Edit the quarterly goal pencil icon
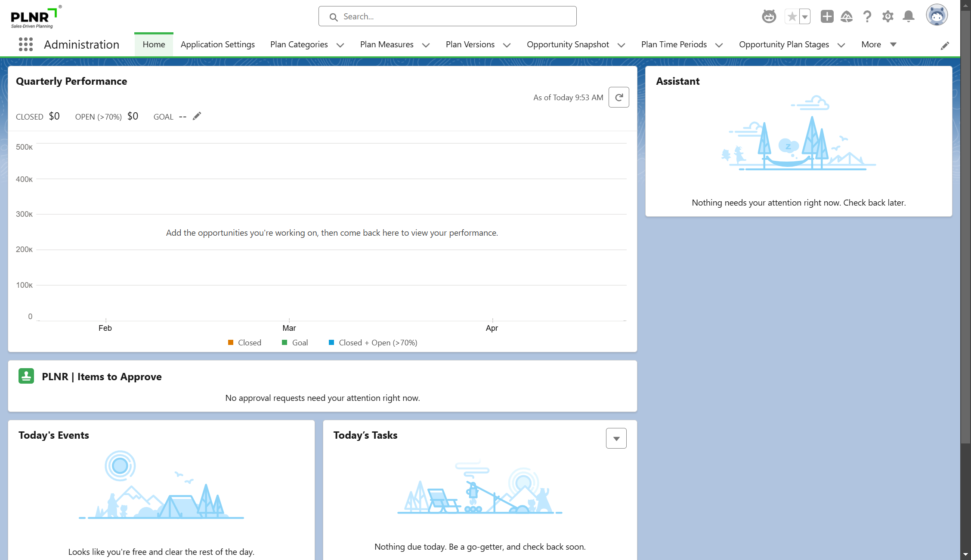The width and height of the screenshot is (971, 560). coord(197,116)
